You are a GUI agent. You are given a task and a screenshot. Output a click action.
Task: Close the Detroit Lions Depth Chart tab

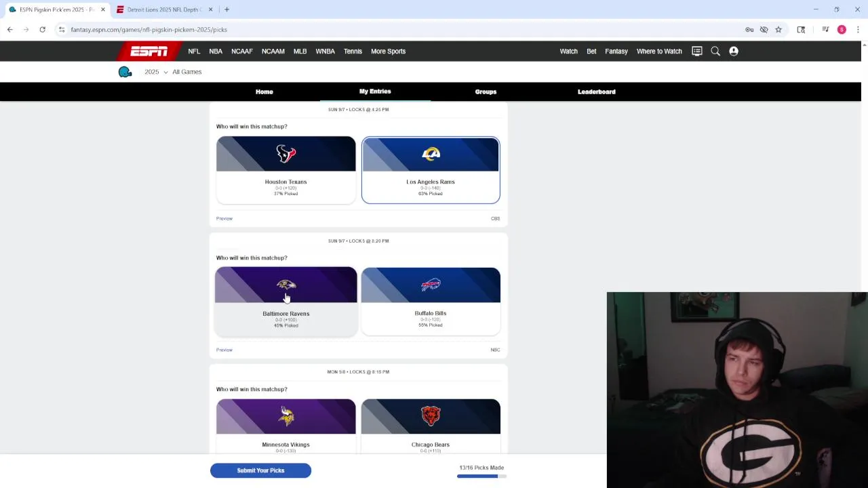pos(210,9)
